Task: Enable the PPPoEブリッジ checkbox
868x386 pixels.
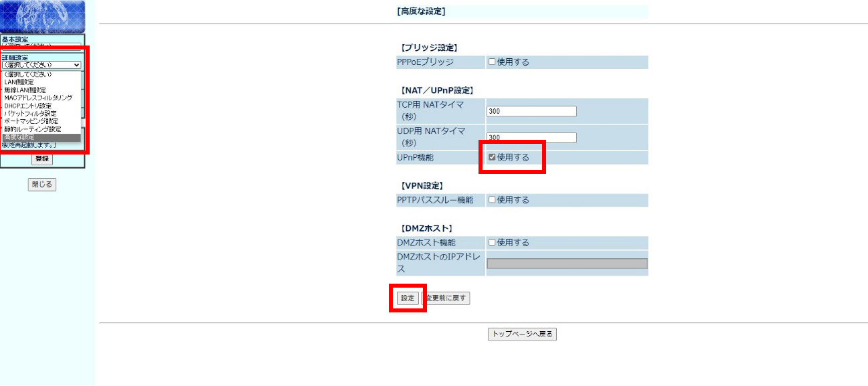Action: tap(492, 62)
